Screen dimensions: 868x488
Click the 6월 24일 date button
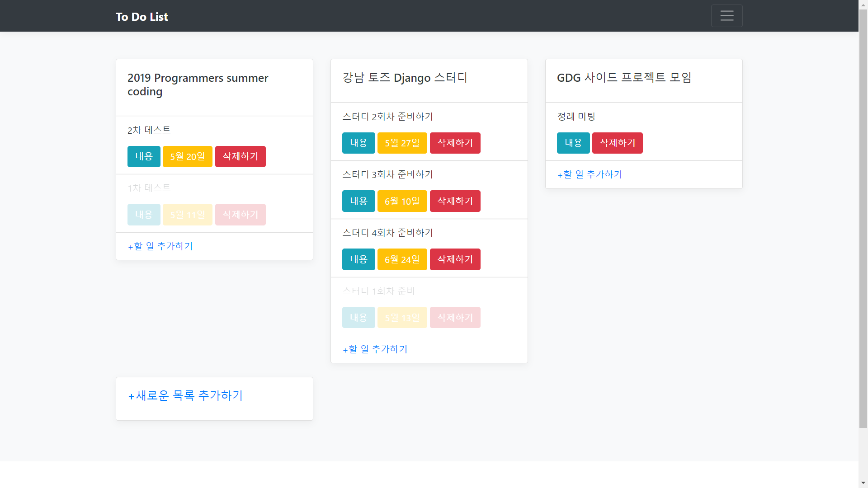pyautogui.click(x=402, y=259)
